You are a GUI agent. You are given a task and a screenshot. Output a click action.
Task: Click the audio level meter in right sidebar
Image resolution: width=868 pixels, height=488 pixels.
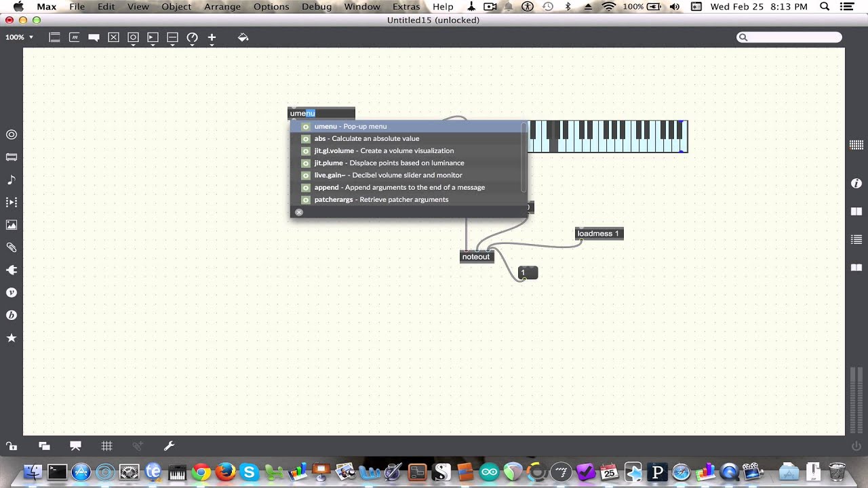pos(856,399)
